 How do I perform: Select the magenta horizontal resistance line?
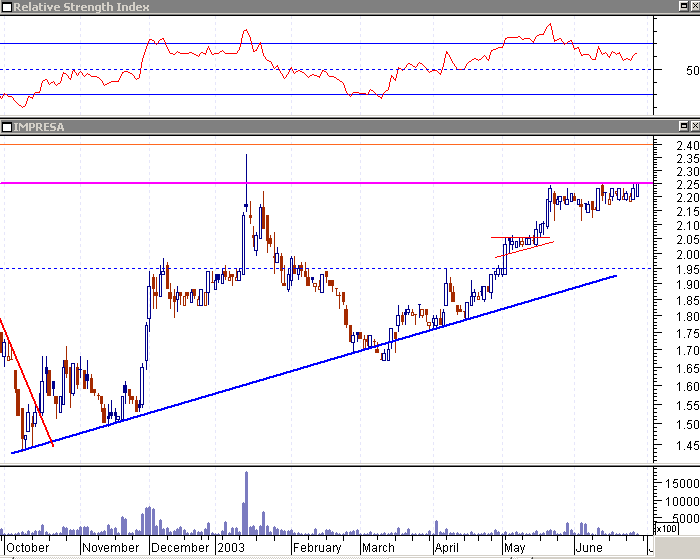326,183
